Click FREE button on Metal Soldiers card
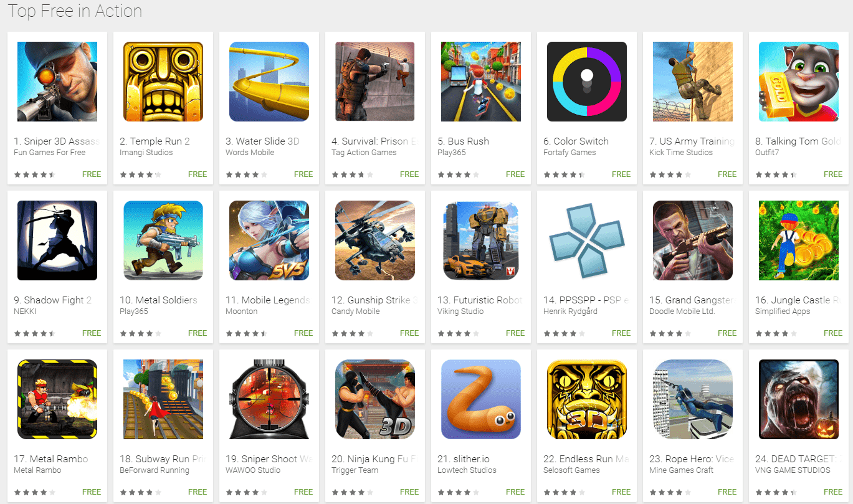The width and height of the screenshot is (853, 504). point(198,333)
